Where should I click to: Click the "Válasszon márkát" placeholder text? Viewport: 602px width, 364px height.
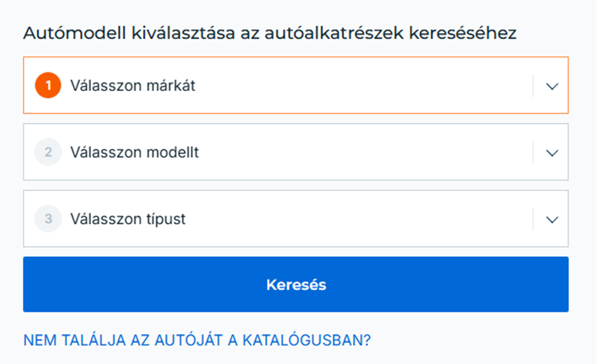pyautogui.click(x=133, y=85)
